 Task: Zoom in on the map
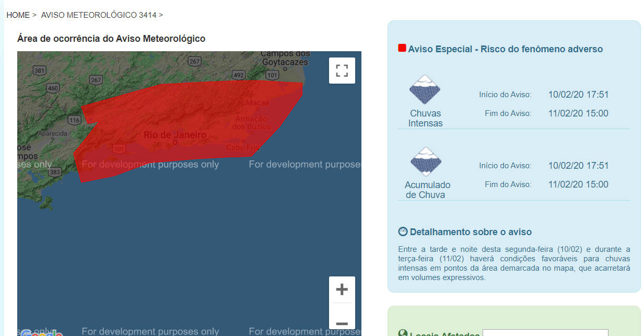tap(342, 289)
